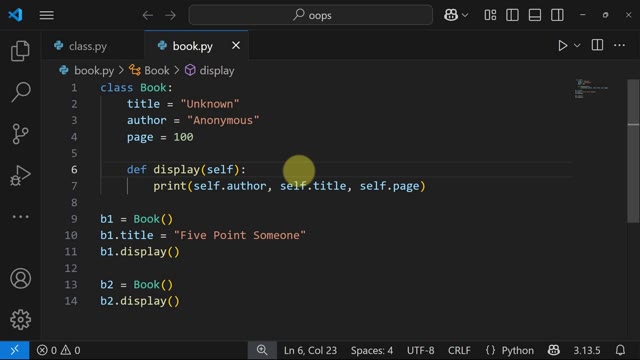Toggle bottom panel visibility
Image resolution: width=640 pixels, height=360 pixels.
click(535, 15)
